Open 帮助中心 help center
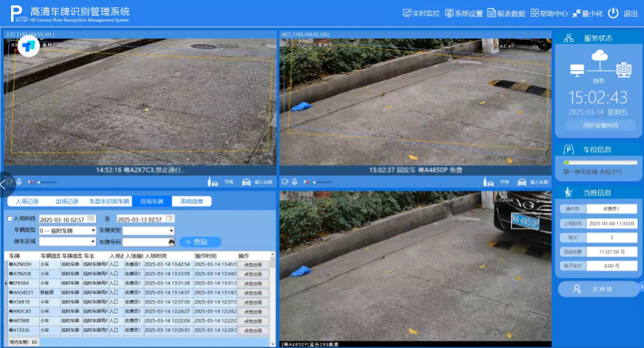 pyautogui.click(x=550, y=13)
